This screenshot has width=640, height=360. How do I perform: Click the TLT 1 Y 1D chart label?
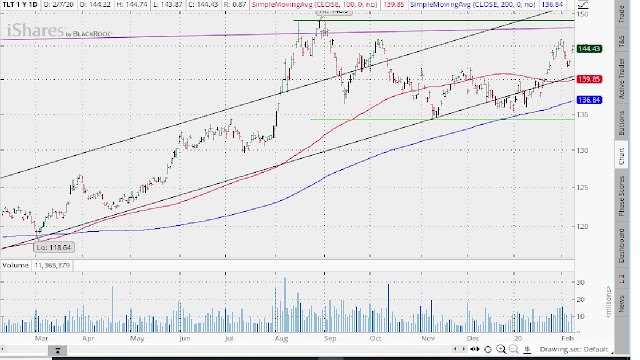(20, 5)
